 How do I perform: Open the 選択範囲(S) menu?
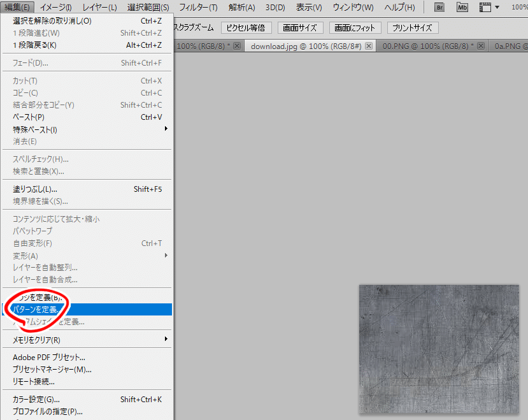click(x=148, y=8)
